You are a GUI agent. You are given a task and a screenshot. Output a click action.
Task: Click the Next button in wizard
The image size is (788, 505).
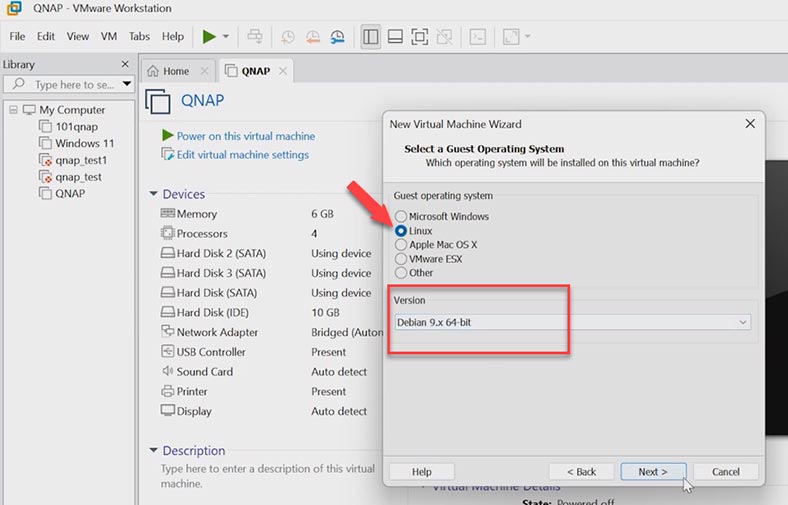coord(653,472)
